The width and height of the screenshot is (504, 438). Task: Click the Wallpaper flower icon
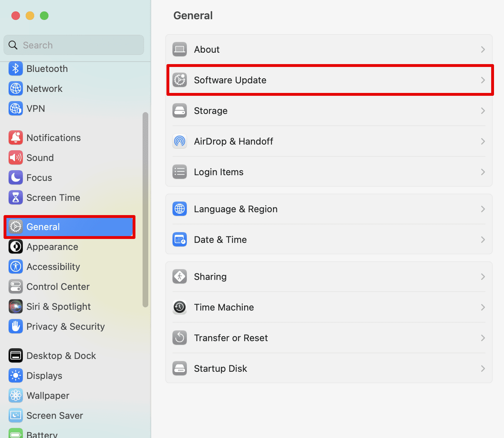click(16, 396)
